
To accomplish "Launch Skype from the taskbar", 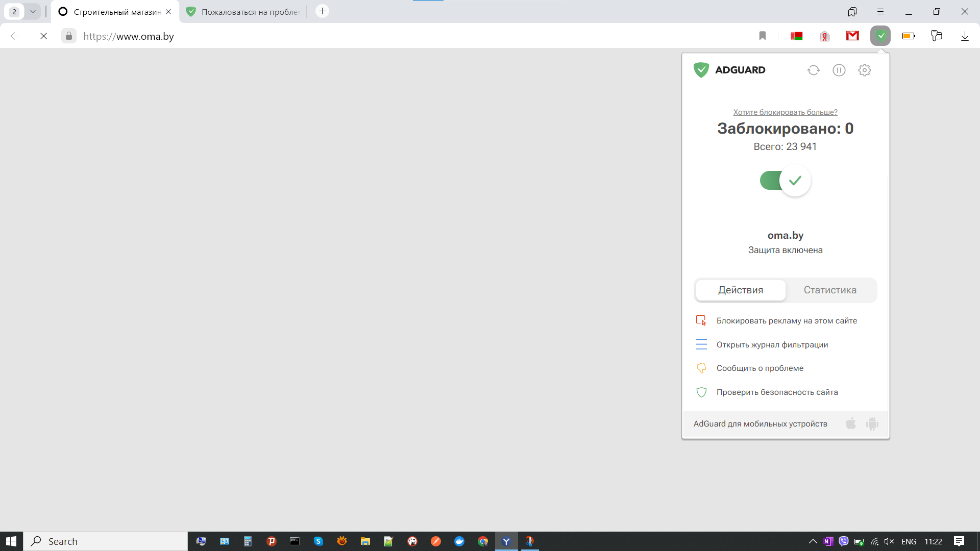I will pyautogui.click(x=318, y=541).
